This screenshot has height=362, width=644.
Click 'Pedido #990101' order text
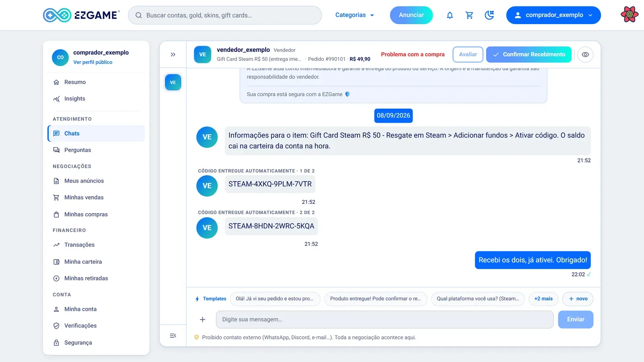tap(326, 59)
